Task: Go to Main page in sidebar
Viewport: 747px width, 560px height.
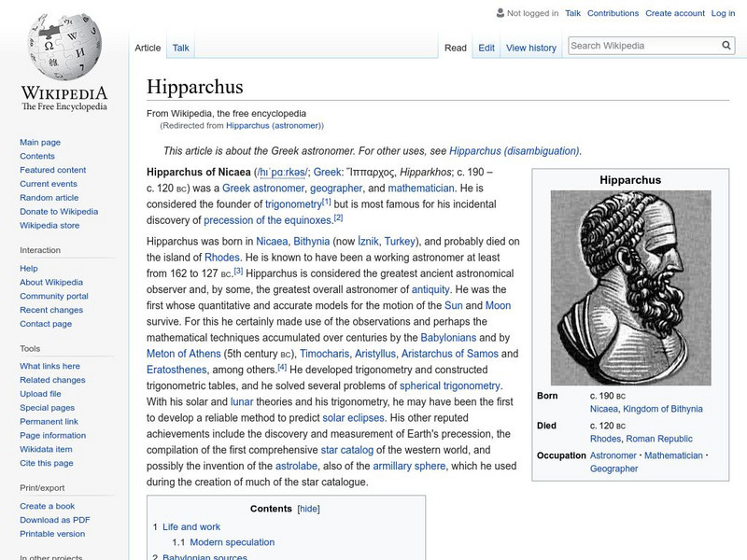Action: 40,142
